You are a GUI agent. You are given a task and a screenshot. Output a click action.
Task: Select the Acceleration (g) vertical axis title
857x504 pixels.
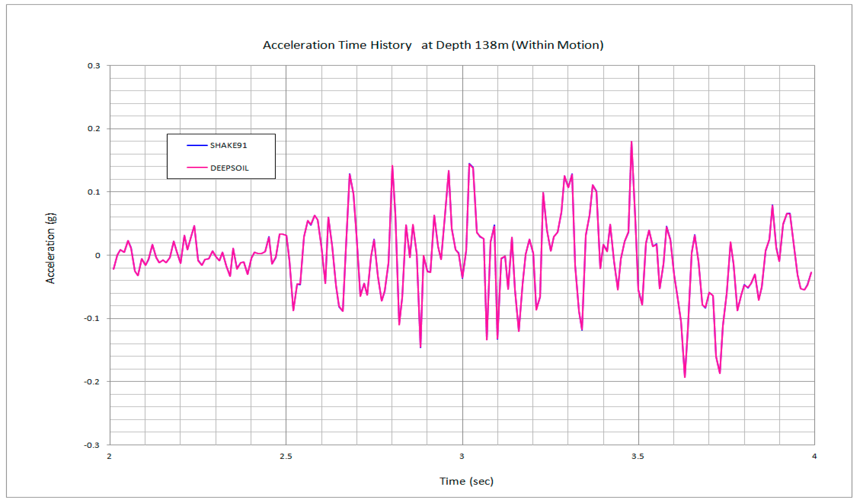click(x=50, y=248)
